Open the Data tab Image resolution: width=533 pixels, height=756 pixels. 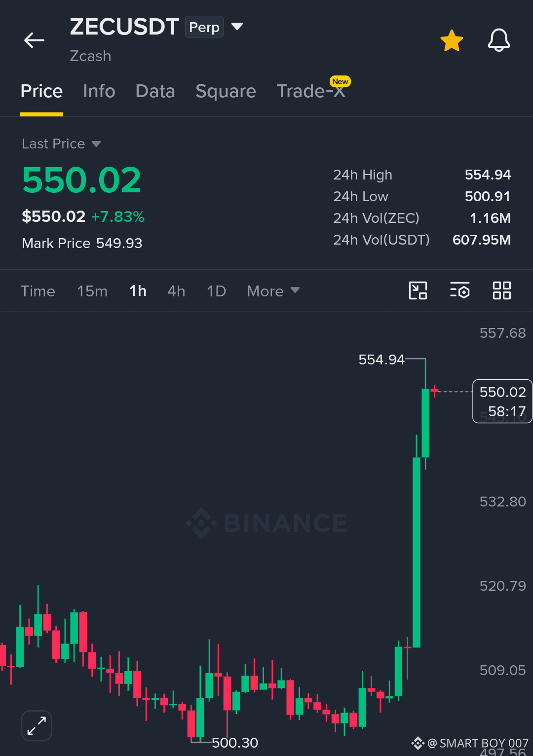pos(155,91)
